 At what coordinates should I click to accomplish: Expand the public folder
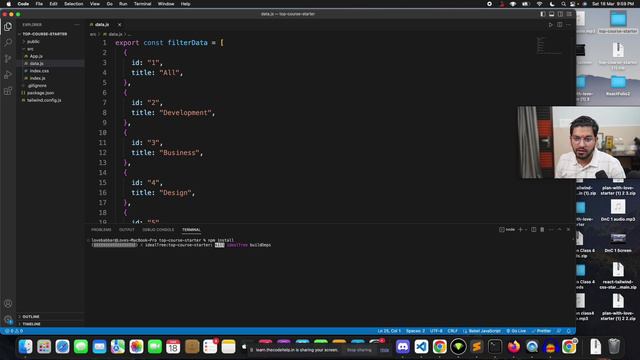pyautogui.click(x=33, y=41)
